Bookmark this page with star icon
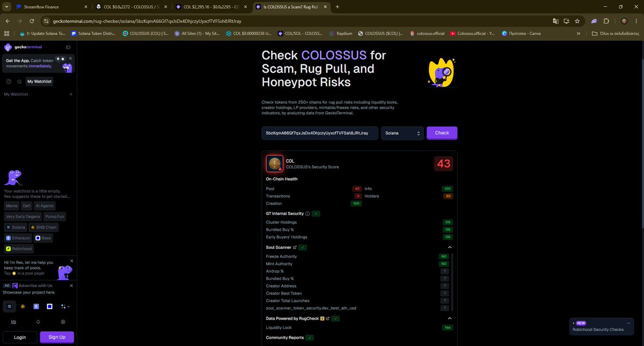The width and height of the screenshot is (644, 346). pos(577,21)
